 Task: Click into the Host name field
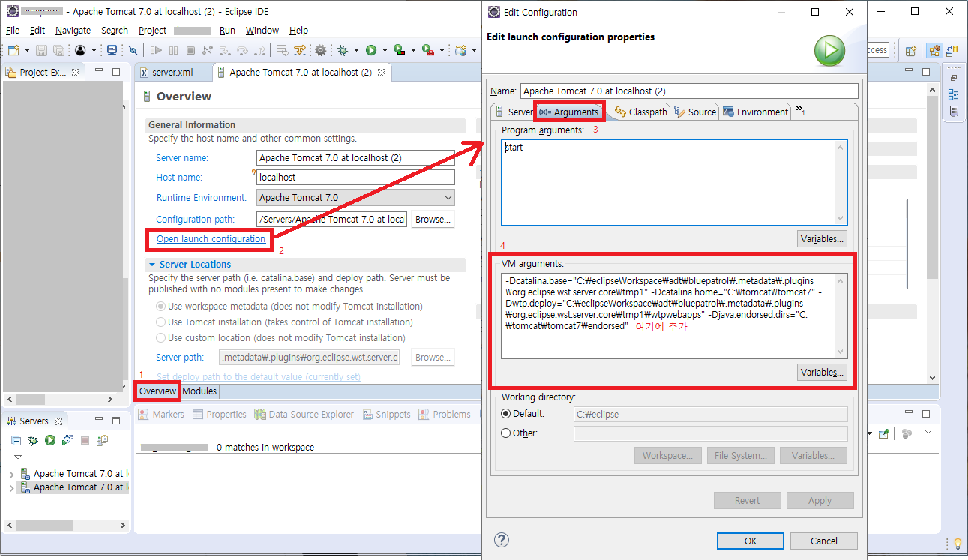(x=355, y=178)
